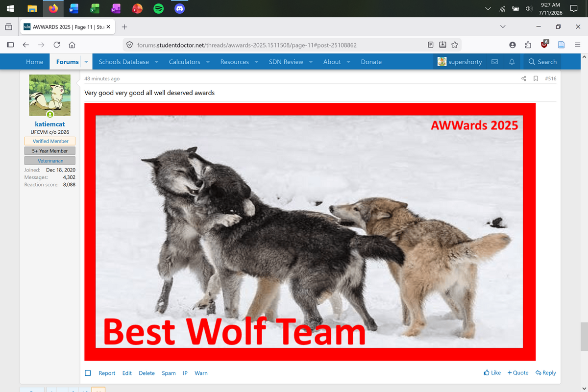Screen dimensions: 588x392
Task: Report katiemcat's post
Action: point(107,373)
